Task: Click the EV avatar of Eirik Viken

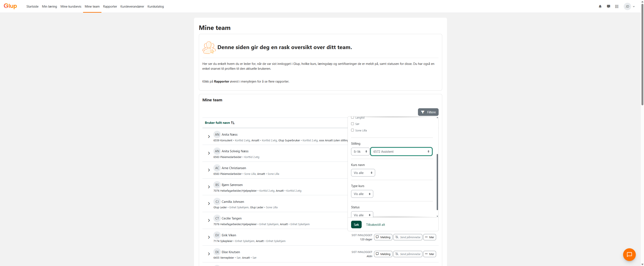Action: [x=217, y=235]
